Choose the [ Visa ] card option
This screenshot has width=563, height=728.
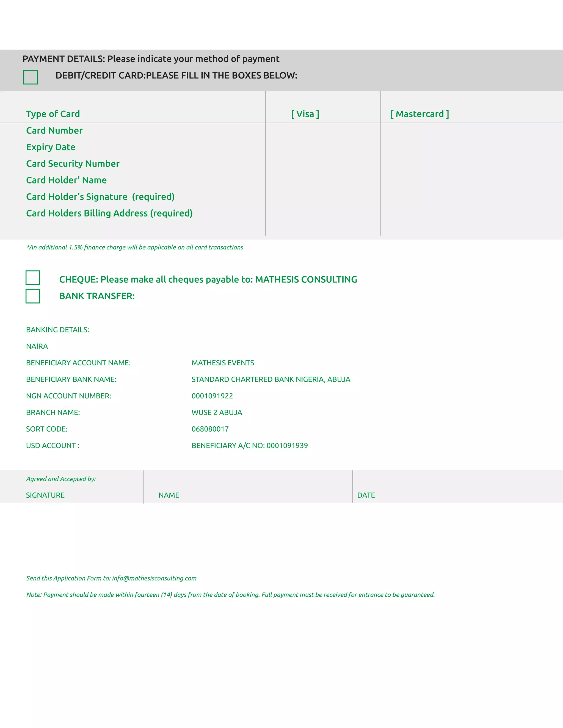[x=305, y=114]
